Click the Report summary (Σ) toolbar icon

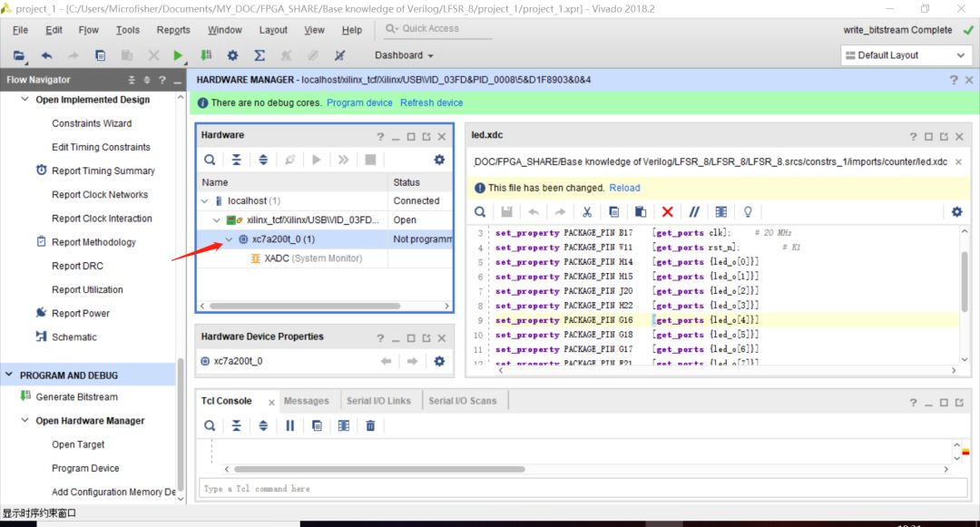[x=260, y=54]
